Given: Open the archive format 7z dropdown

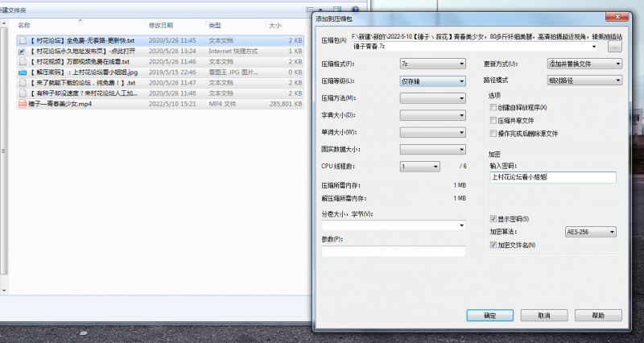Looking at the screenshot, I should (432, 64).
